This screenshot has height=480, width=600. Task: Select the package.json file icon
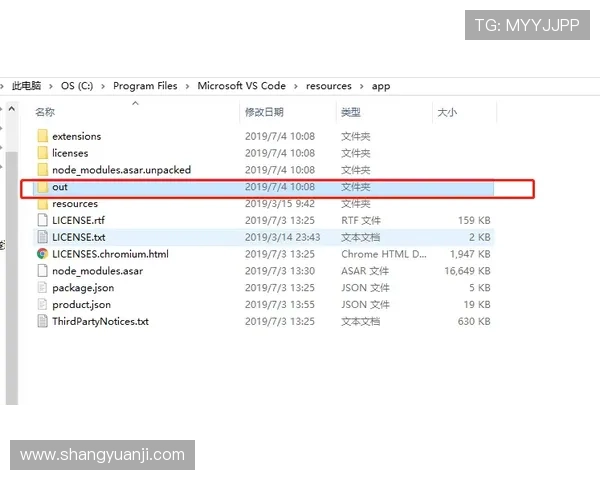point(42,288)
